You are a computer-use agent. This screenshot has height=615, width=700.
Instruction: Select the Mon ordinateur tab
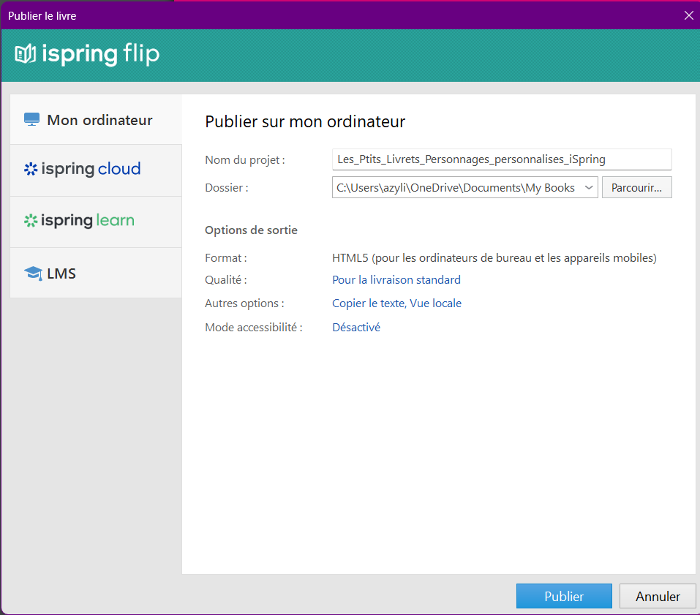(x=99, y=120)
